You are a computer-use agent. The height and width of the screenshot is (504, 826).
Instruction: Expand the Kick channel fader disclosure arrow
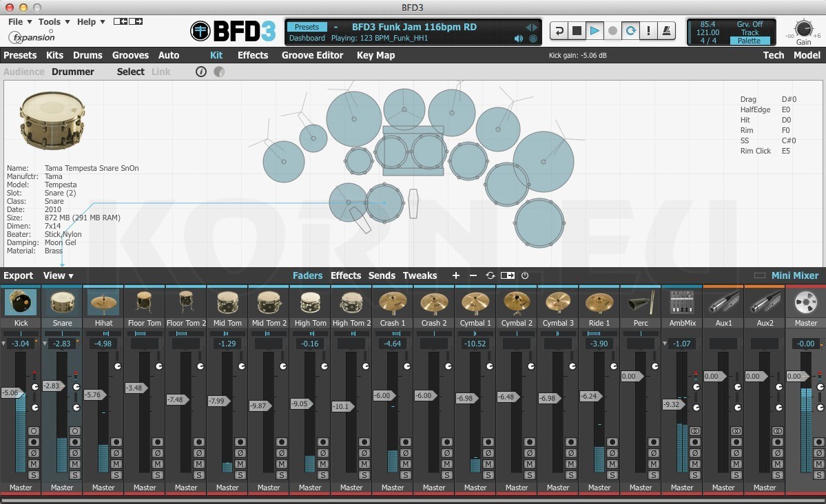coord(4,344)
